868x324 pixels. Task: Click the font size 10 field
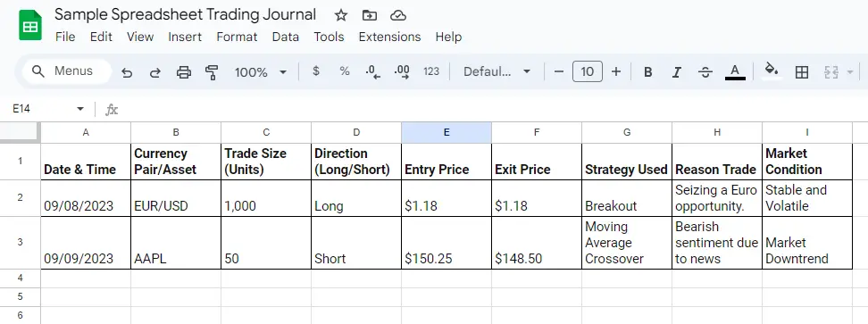click(588, 71)
